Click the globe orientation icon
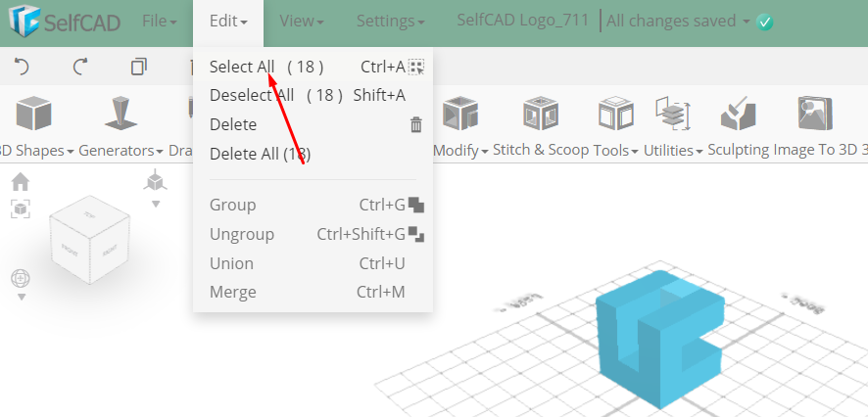 [21, 278]
